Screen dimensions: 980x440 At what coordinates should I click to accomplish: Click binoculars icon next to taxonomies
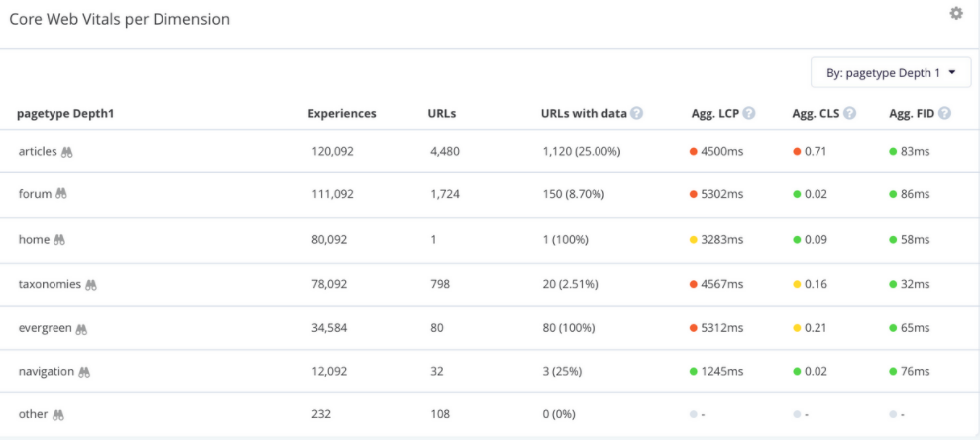[91, 284]
